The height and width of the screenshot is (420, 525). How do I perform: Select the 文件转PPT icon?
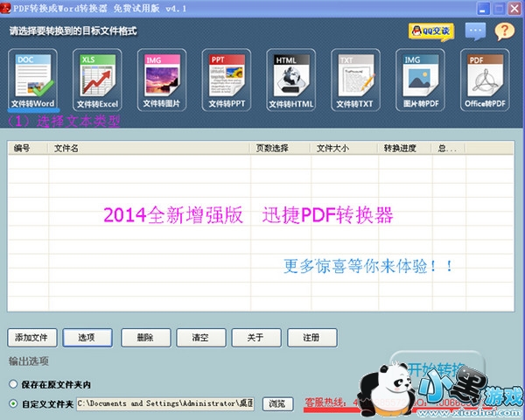227,80
